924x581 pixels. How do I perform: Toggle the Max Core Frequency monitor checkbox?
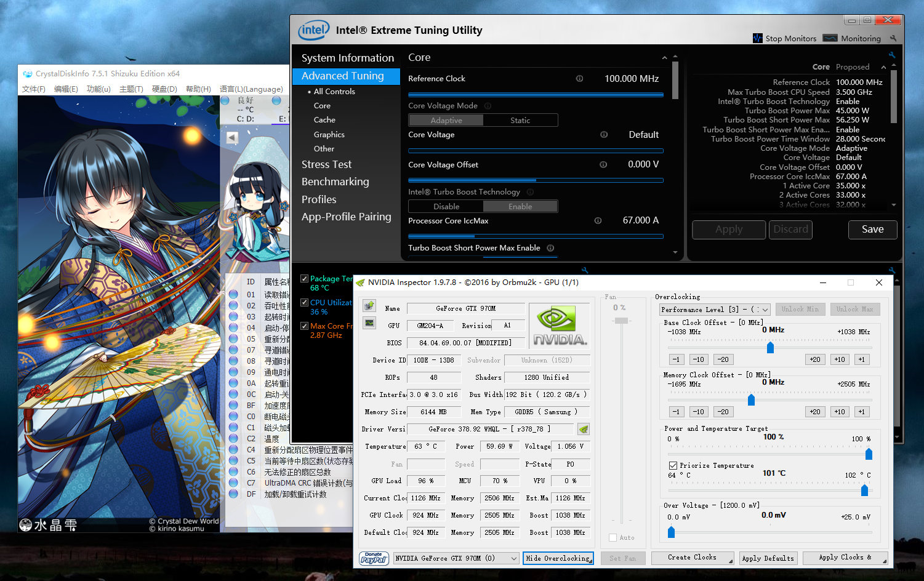tap(304, 326)
